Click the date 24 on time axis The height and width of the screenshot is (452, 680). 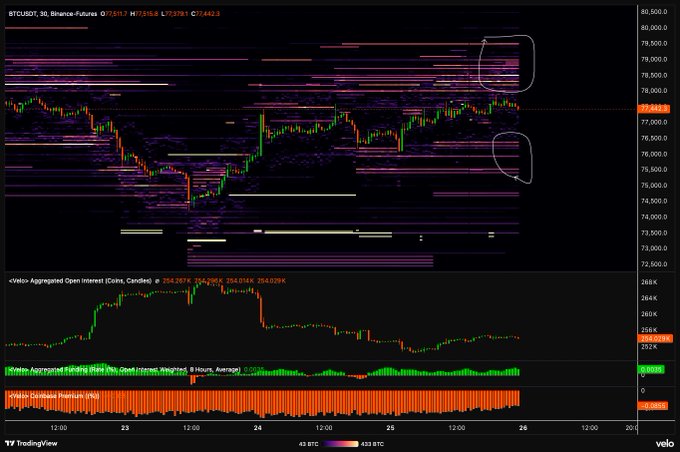pos(258,428)
